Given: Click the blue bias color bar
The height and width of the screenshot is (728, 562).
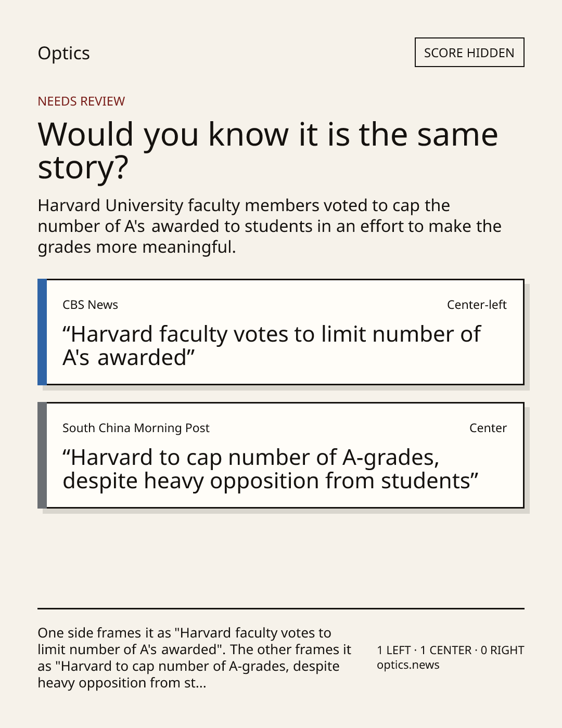Looking at the screenshot, I should tap(42, 332).
